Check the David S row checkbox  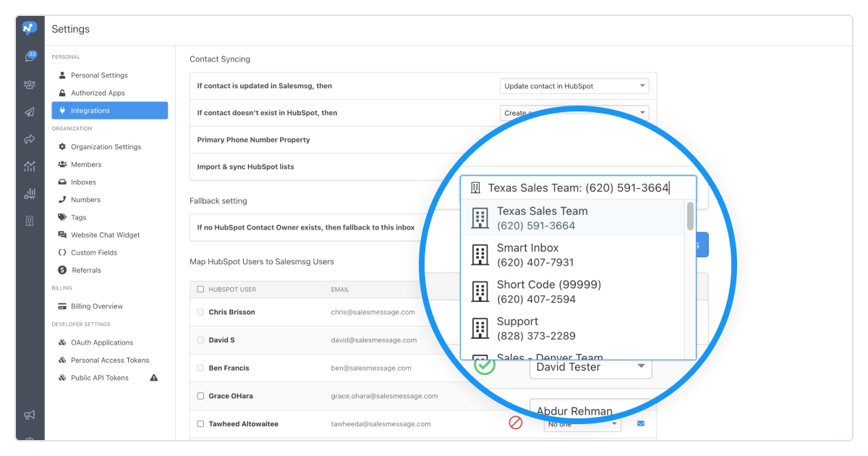[200, 339]
